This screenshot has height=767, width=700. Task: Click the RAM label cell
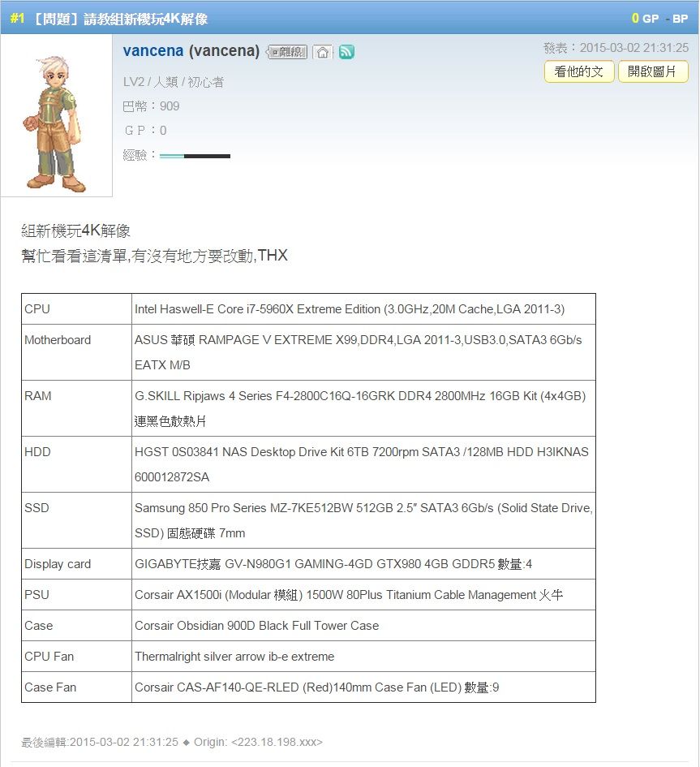pyautogui.click(x=76, y=408)
